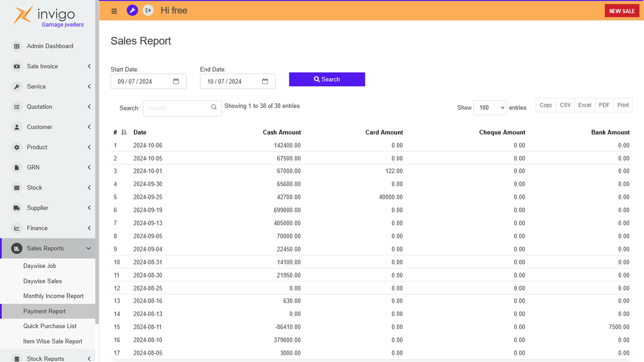Screen dimensions: 644x362
Task: Expand the Stock menu chevron
Action: [x=89, y=188]
